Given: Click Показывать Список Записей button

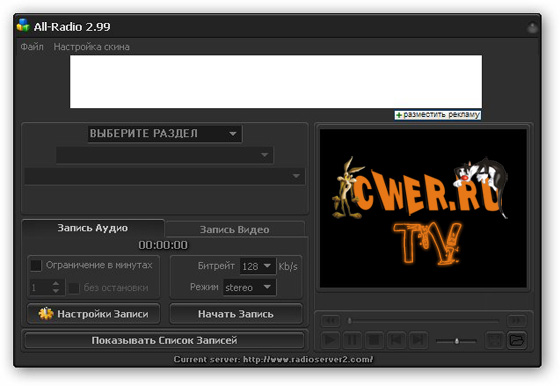Looking at the screenshot, I should [x=164, y=340].
